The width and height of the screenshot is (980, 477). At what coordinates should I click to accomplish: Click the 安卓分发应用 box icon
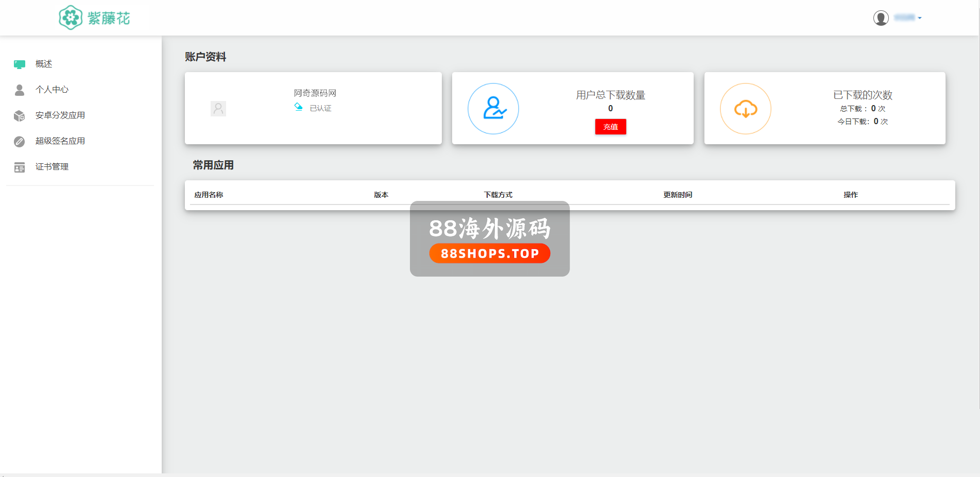click(x=20, y=116)
